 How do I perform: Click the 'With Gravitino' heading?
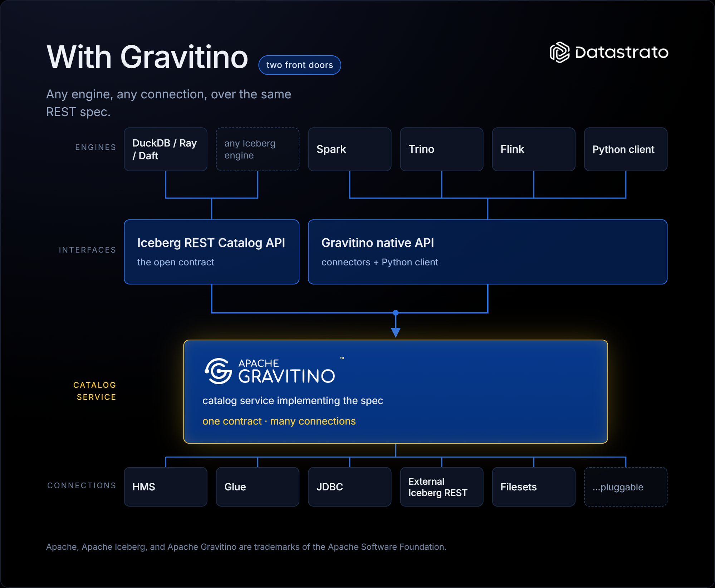coord(147,57)
